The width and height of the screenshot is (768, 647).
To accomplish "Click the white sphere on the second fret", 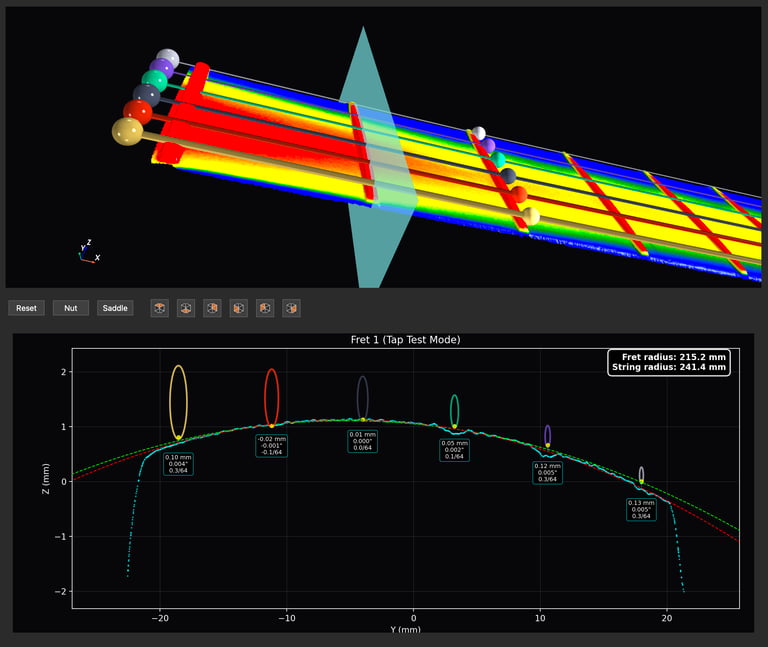I will pyautogui.click(x=479, y=133).
